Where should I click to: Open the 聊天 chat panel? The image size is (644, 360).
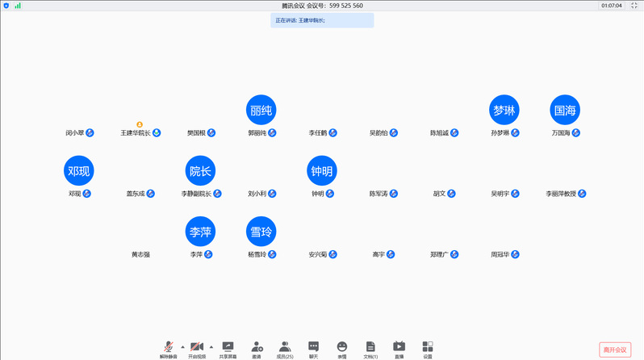[x=313, y=347]
